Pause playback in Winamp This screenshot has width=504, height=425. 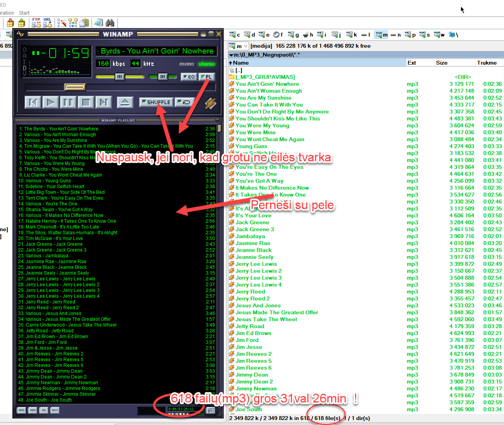[68, 102]
